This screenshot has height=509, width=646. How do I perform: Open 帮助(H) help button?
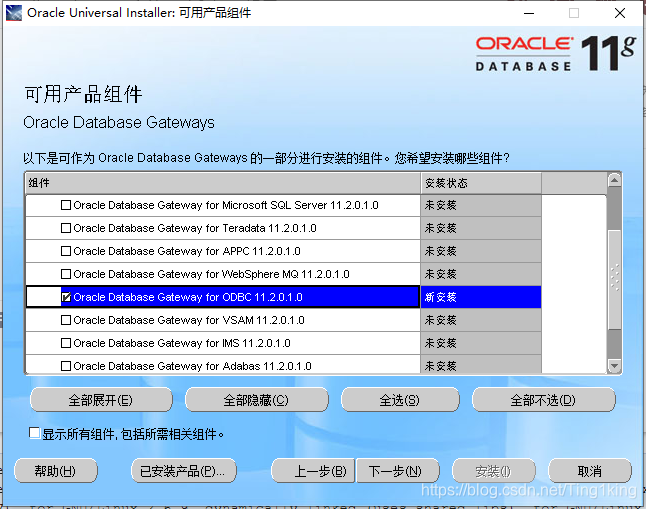coord(56,471)
